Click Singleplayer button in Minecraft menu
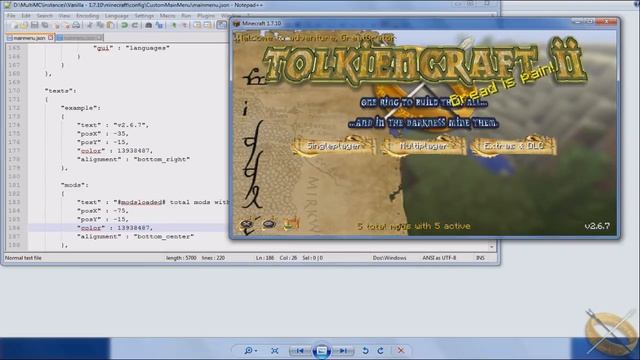This screenshot has height=360, width=640. (334, 146)
